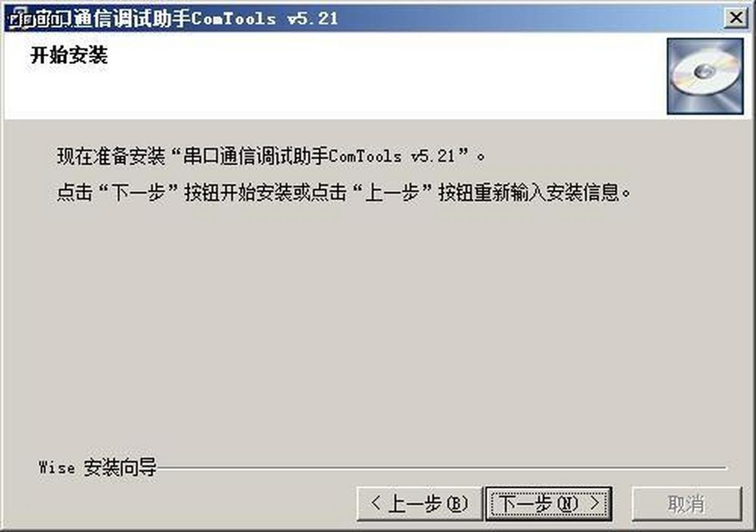
Task: Click the installer icon in the title bar
Action: (19, 18)
